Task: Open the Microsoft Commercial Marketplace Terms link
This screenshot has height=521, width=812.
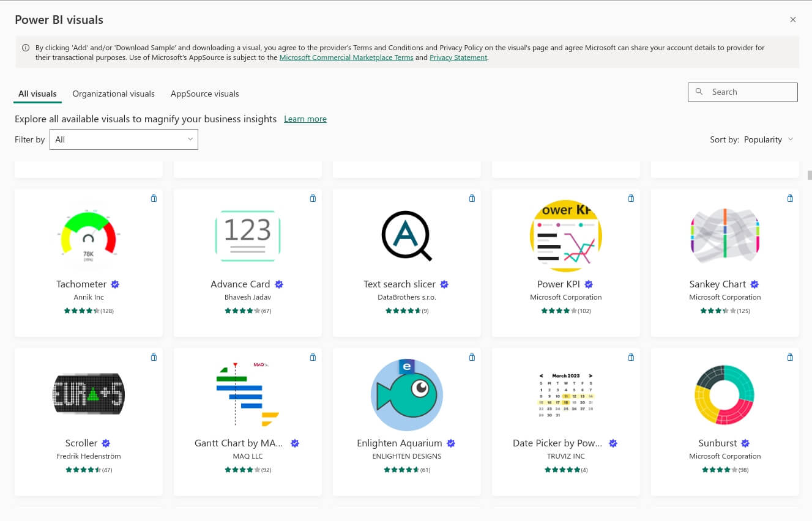Action: pyautogui.click(x=346, y=57)
